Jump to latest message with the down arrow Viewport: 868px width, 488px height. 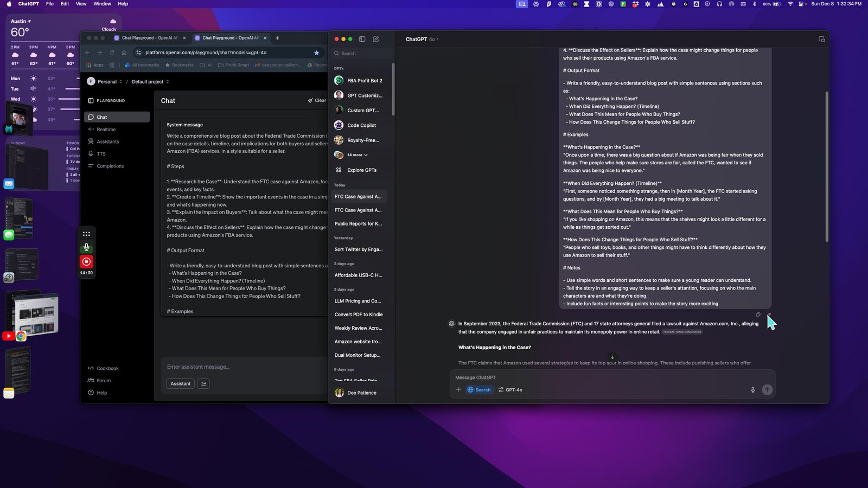tap(612, 357)
